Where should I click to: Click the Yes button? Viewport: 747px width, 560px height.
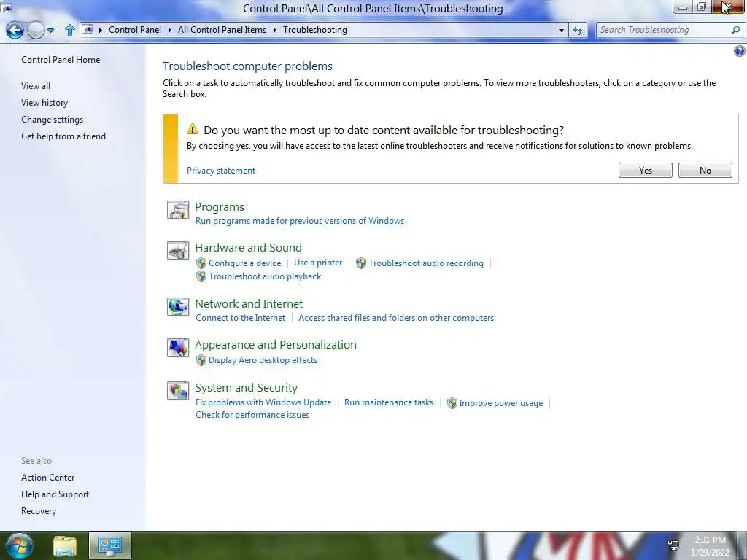click(x=645, y=171)
